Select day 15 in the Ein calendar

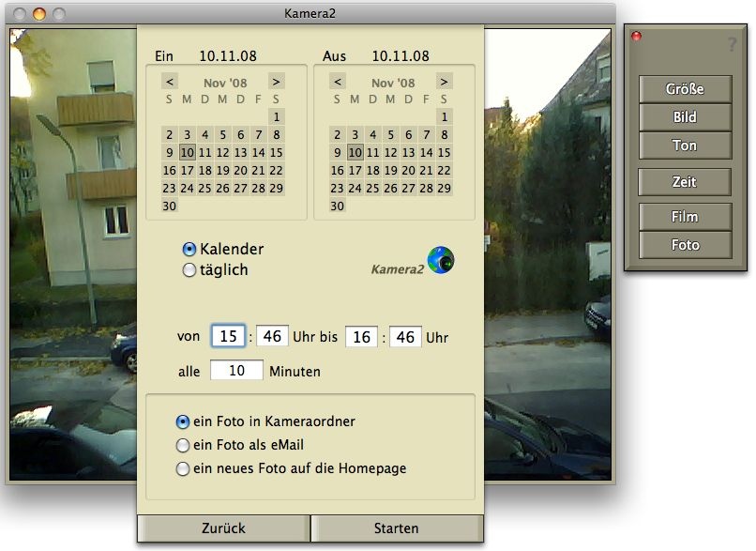pyautogui.click(x=277, y=152)
